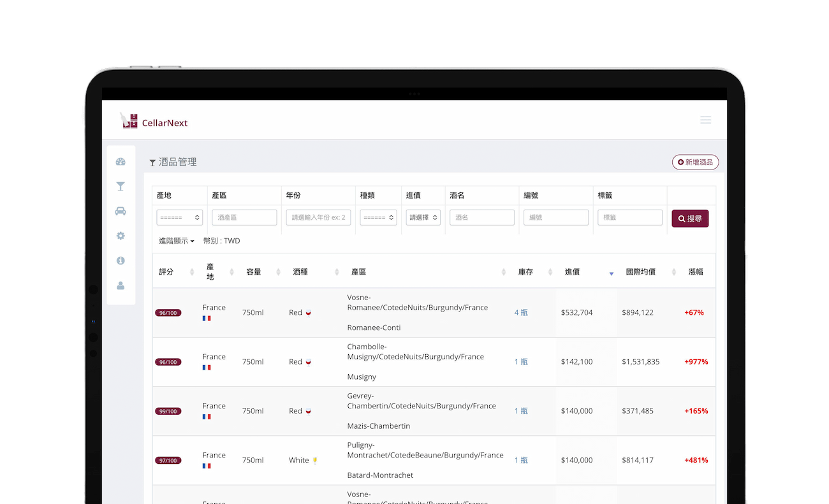Click the filter icon beside 酒品管理 heading
The image size is (829, 504).
152,162
